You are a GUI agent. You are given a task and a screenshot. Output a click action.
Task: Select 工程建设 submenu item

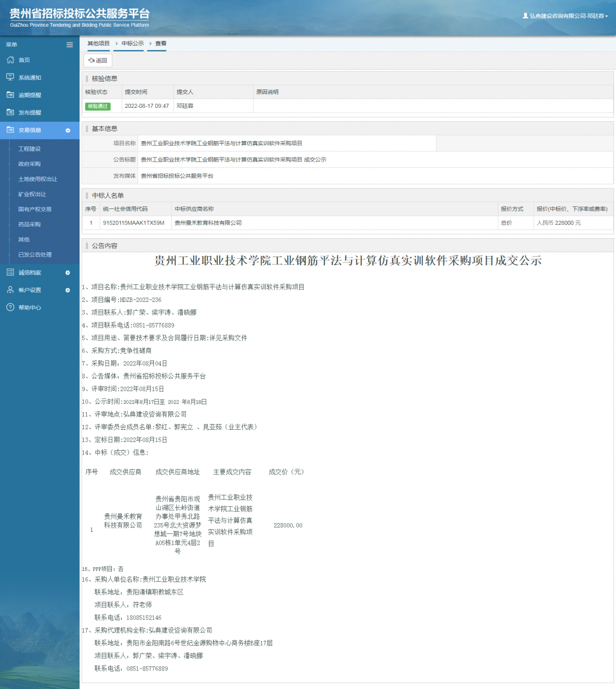click(29, 149)
